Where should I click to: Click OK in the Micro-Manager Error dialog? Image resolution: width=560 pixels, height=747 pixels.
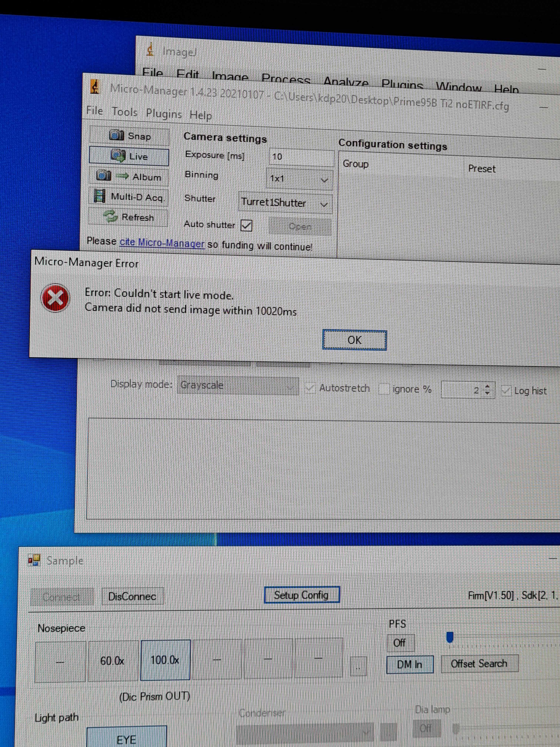point(354,340)
